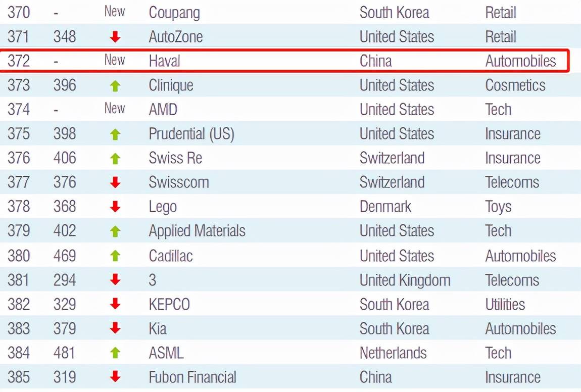Click previous rank 481 for ASML

pos(65,353)
